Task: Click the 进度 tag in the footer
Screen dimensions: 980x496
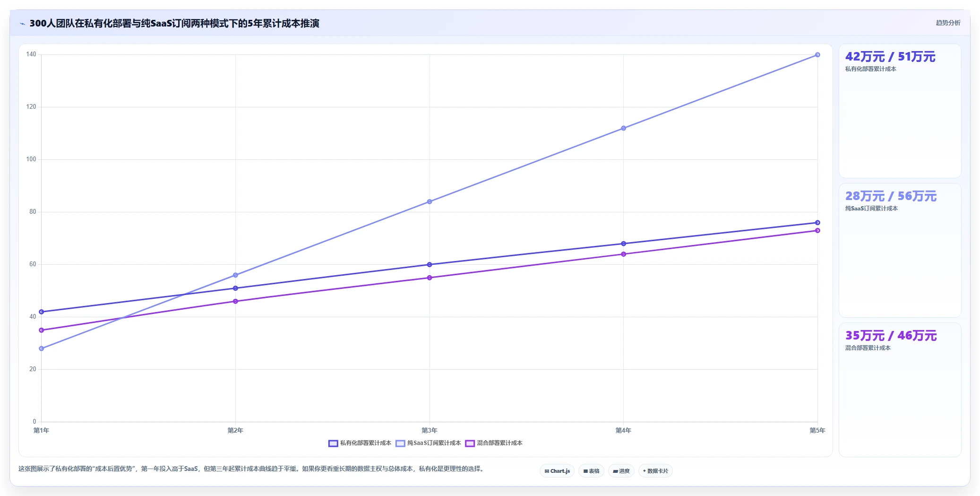Action: 621,471
